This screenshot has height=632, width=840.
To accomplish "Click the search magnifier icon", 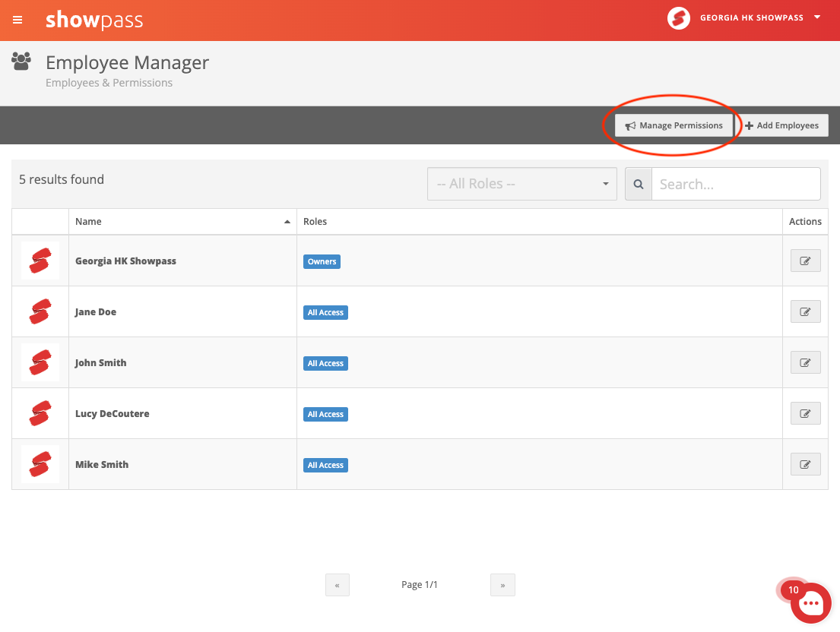I will click(639, 184).
